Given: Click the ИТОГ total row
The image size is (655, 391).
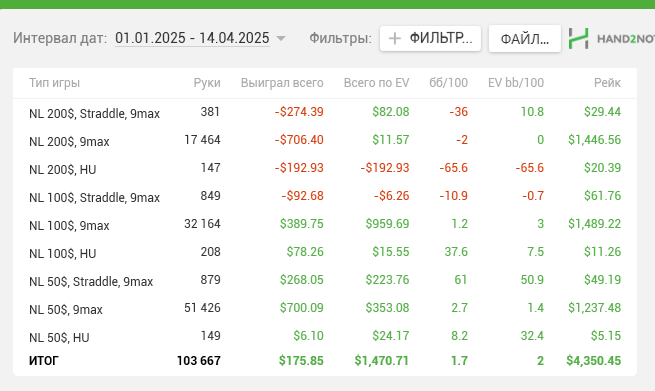Looking at the screenshot, I should 325,361.
